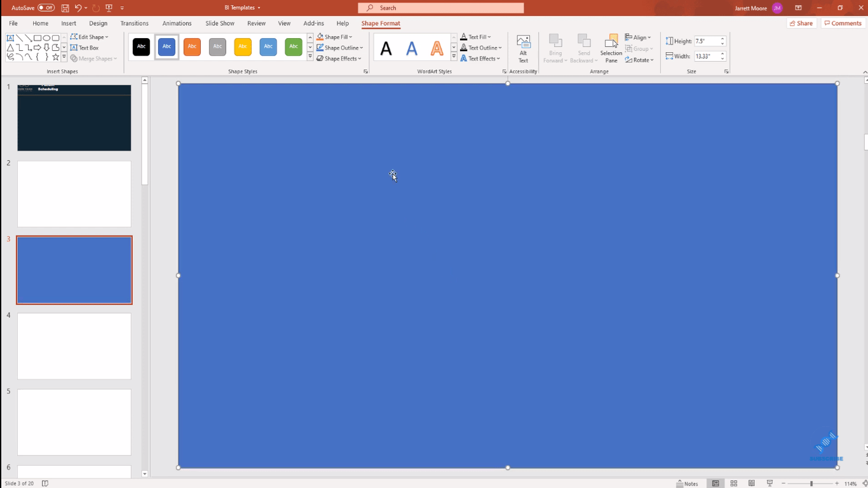This screenshot has height=488, width=868.
Task: Switch to Reading View icon
Action: coord(752,484)
